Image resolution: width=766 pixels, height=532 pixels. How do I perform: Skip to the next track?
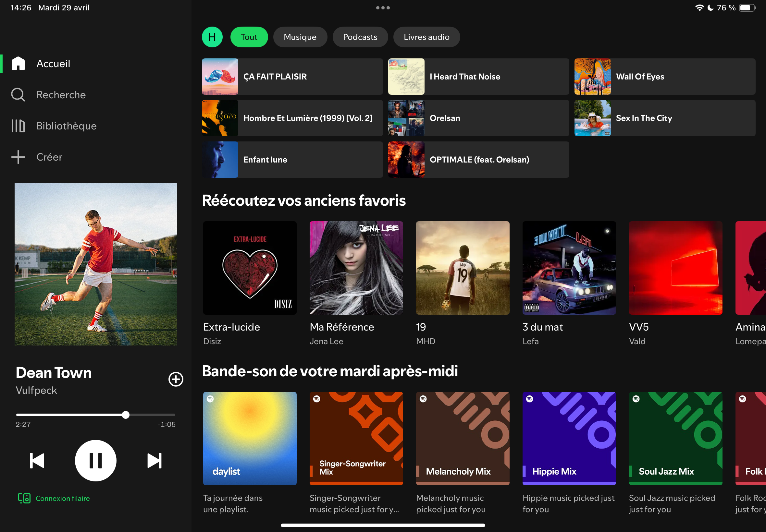(x=154, y=461)
